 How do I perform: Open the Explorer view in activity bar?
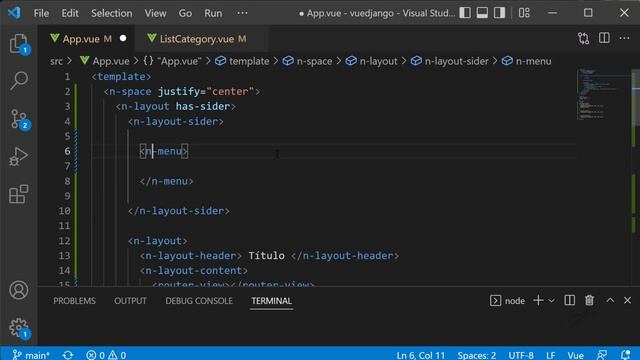pos(19,43)
